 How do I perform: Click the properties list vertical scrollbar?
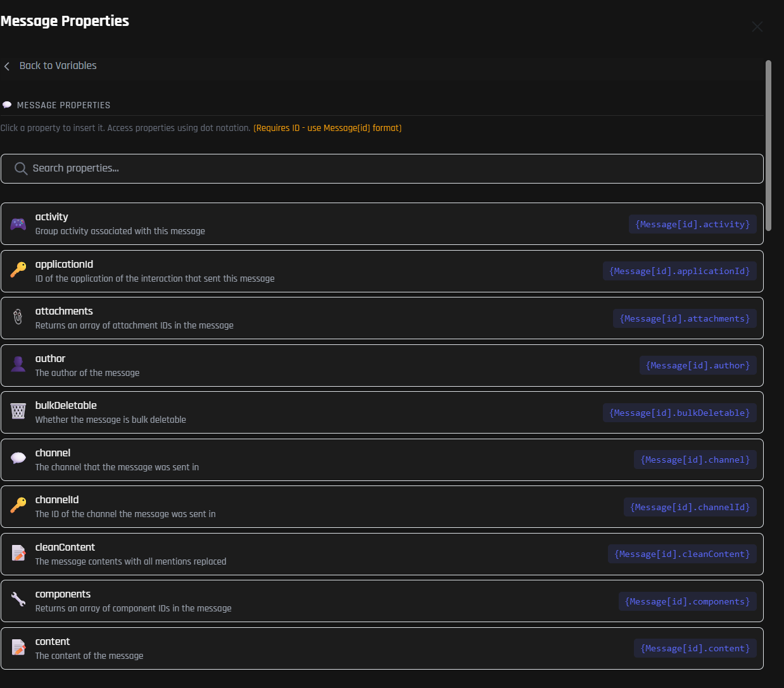point(768,146)
